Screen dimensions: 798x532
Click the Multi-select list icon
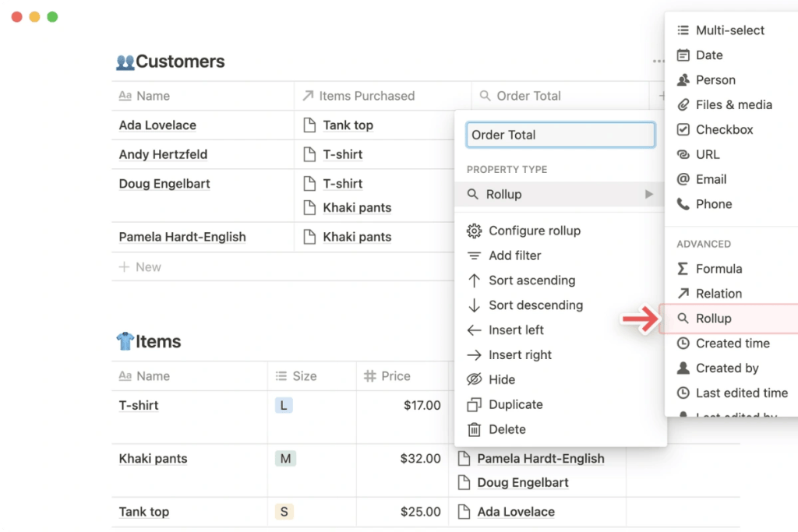click(x=683, y=30)
